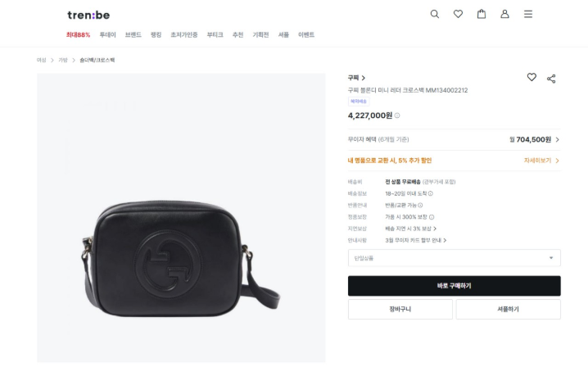
Task: Expand interest-free benefit 월 704,500원 arrow
Action: pos(557,139)
